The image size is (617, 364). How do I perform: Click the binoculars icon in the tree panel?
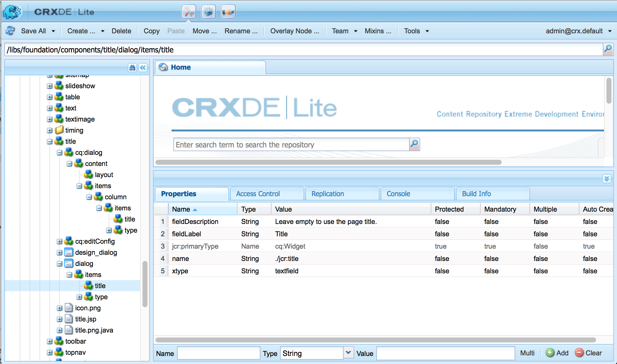coord(132,68)
